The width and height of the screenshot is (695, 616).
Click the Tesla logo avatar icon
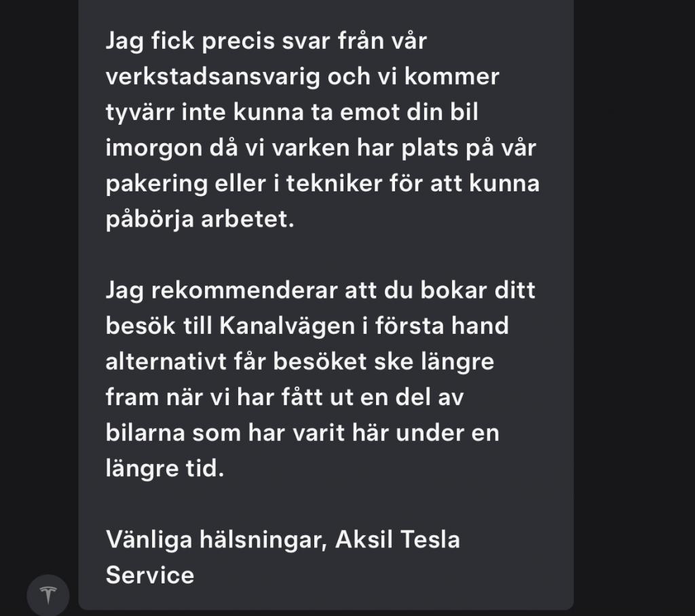(x=48, y=595)
